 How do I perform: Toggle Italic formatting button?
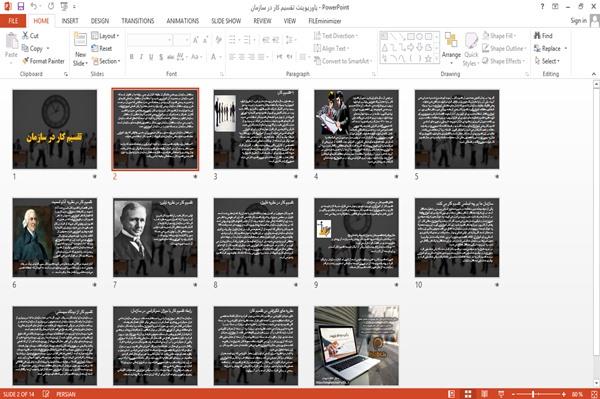141,57
